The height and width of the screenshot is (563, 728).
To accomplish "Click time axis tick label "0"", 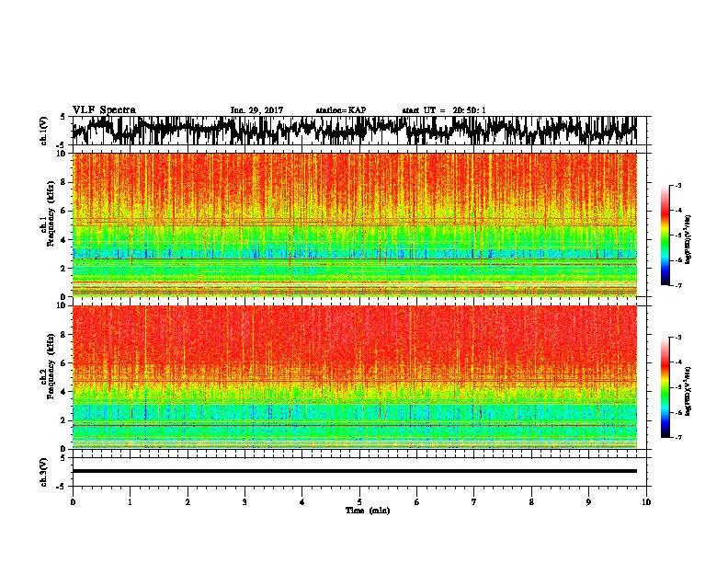I will 73,502.
